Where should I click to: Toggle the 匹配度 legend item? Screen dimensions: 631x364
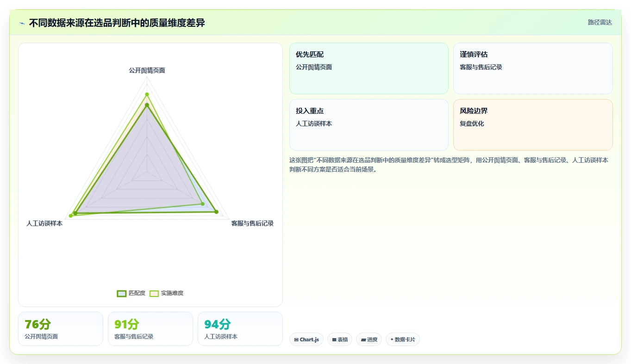tap(131, 293)
